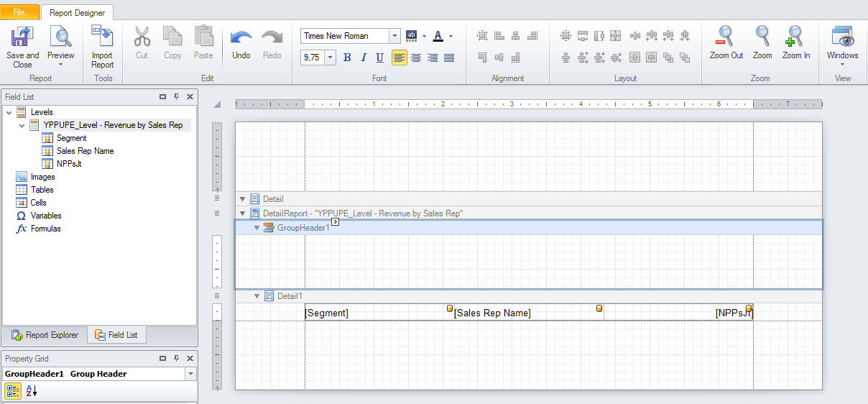Toggle underline formatting
The image size is (868, 404).
coord(380,58)
